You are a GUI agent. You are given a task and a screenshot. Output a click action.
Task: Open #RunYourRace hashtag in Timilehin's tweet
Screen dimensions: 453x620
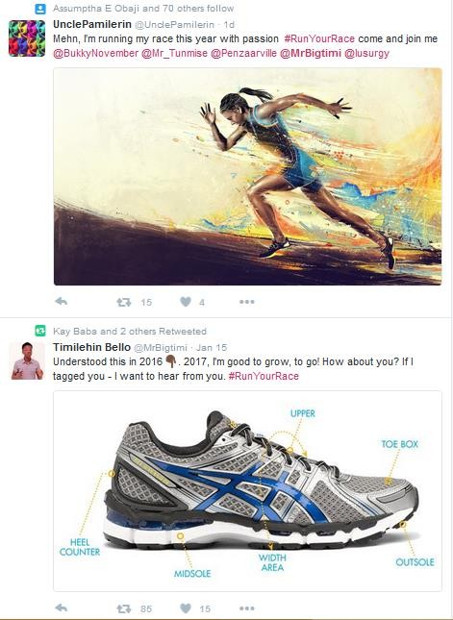point(264,376)
